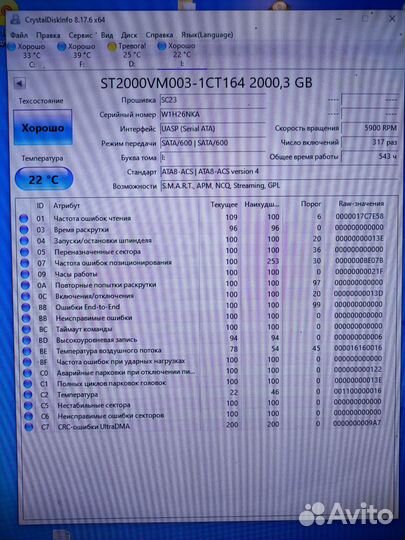Click the Raw-значения column header
The width and height of the screenshot is (405, 540).
(361, 204)
